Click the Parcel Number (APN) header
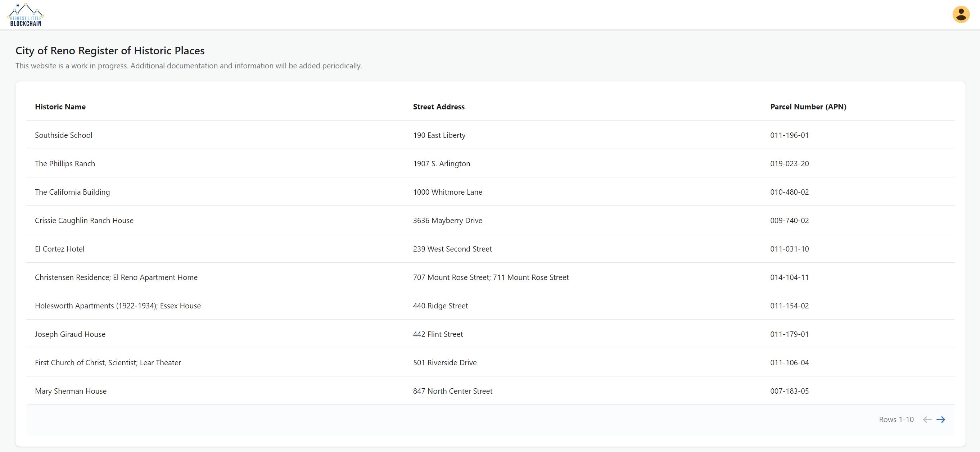This screenshot has width=980, height=452. 808,107
